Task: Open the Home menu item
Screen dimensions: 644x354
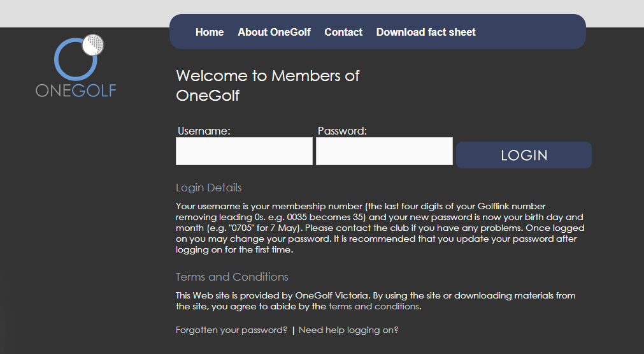Action: click(210, 32)
